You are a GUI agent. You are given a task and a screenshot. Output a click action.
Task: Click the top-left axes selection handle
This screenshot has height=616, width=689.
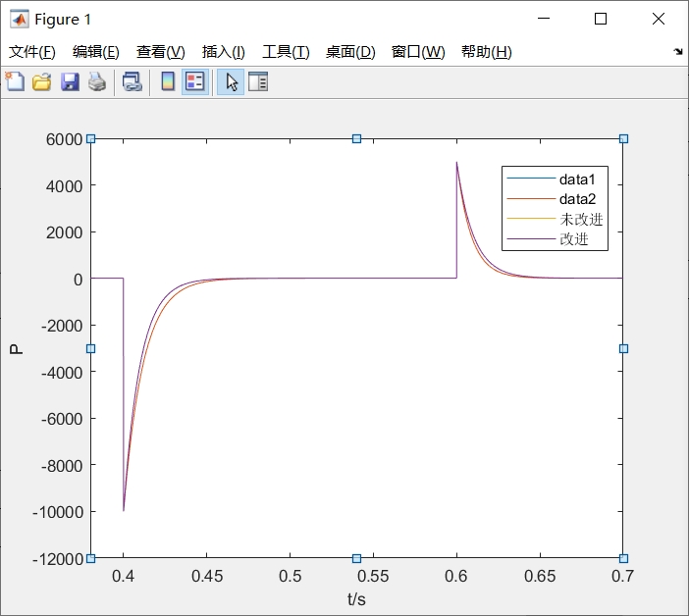(x=90, y=138)
